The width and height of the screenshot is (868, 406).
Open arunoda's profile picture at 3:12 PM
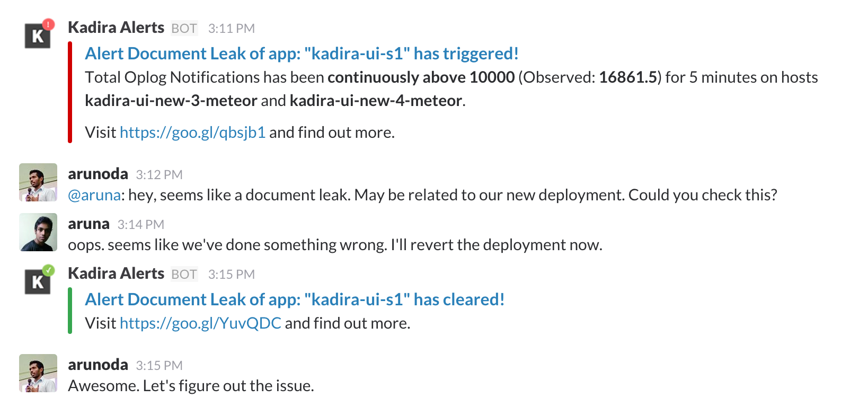[x=38, y=182]
